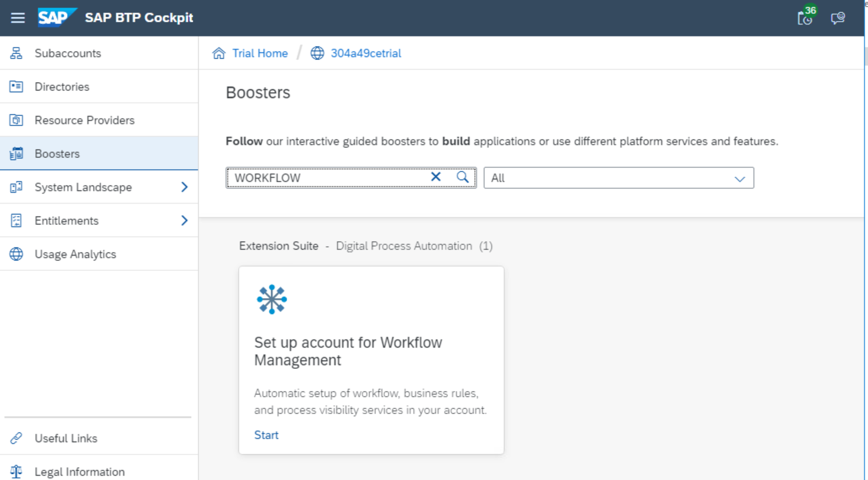Go to Trial Home breadcrumb link
The width and height of the screenshot is (868, 480).
(x=260, y=53)
